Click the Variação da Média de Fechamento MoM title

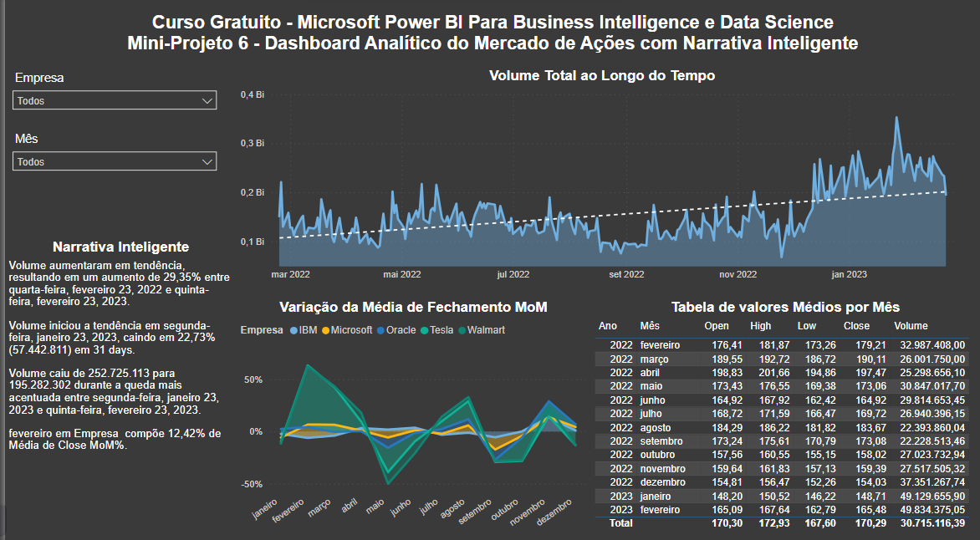[413, 308]
